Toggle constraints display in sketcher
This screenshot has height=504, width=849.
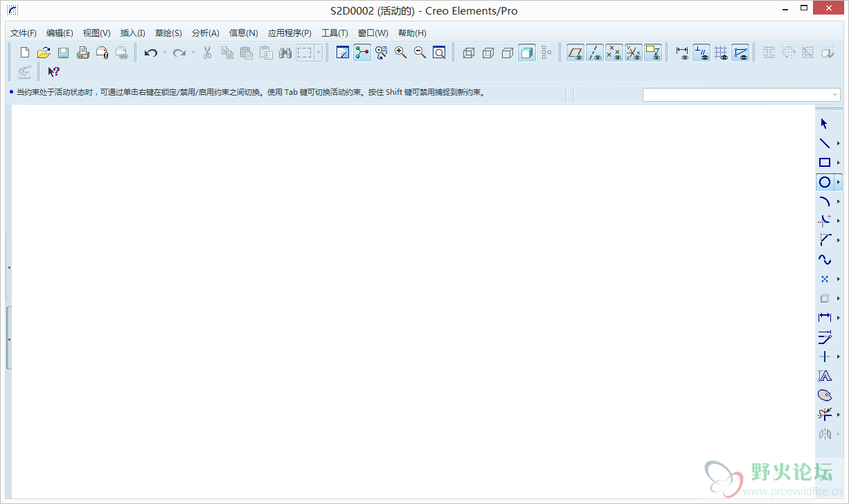click(x=701, y=53)
